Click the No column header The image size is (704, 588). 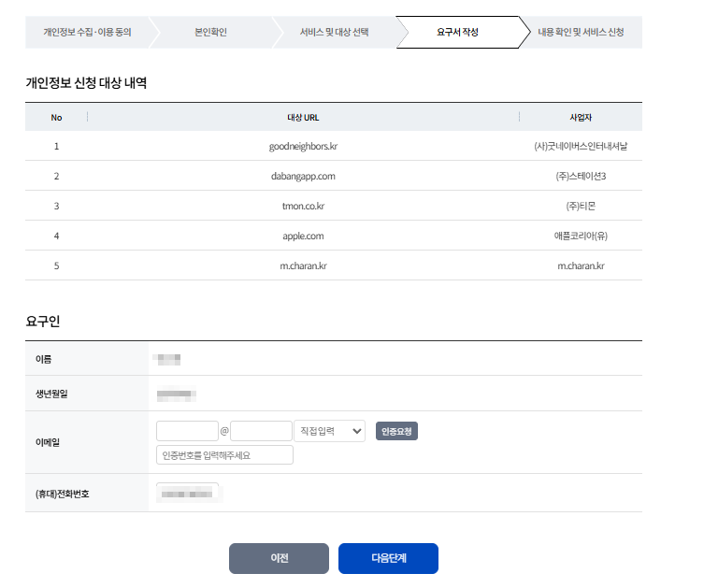(x=56, y=118)
